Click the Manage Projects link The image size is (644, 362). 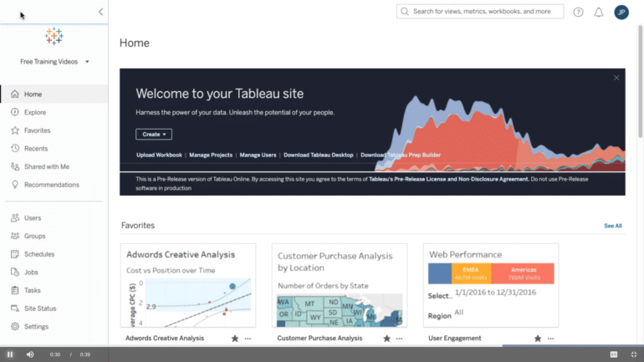[x=211, y=155]
